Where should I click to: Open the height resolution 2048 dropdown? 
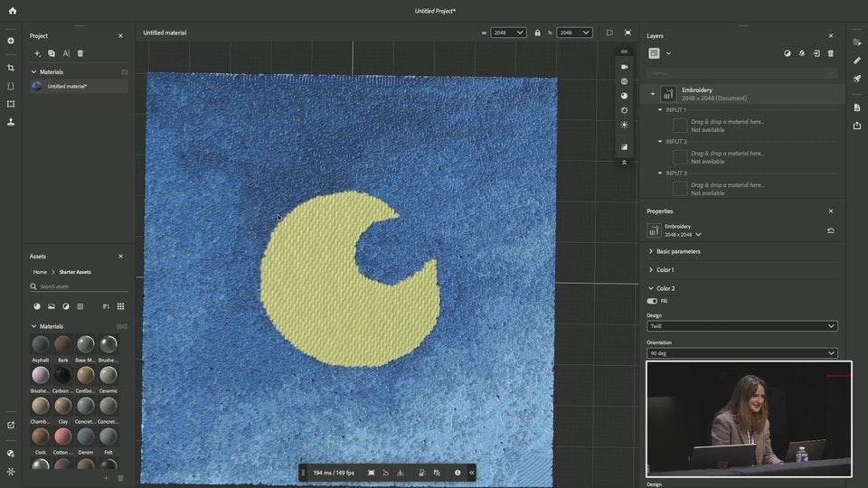coord(574,33)
